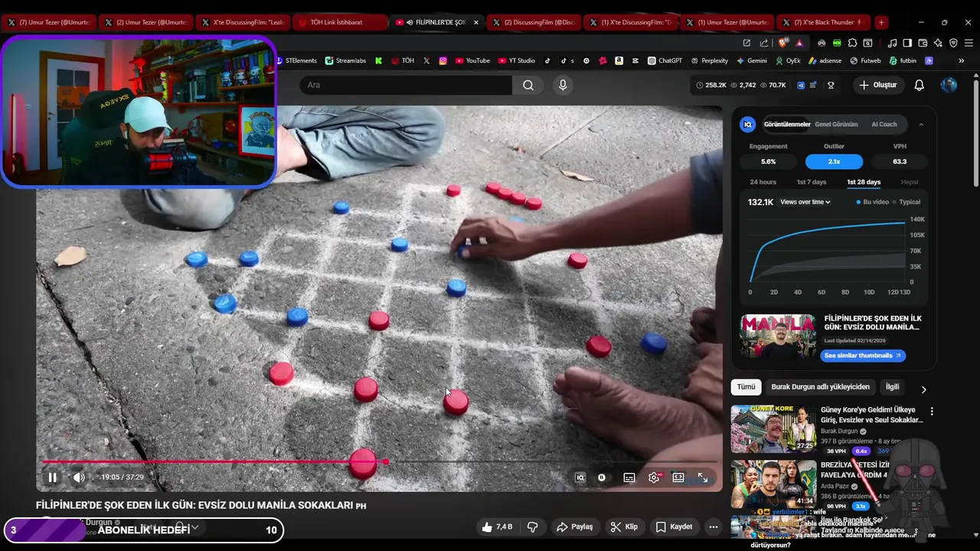980x551 pixels.
Task: Click inside the Ara search field
Action: pos(406,85)
